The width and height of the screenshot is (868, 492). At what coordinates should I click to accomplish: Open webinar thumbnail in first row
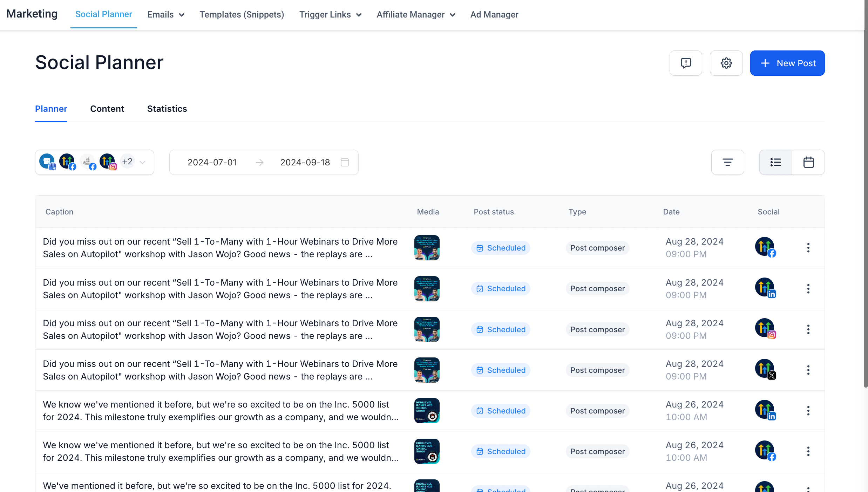[427, 248]
